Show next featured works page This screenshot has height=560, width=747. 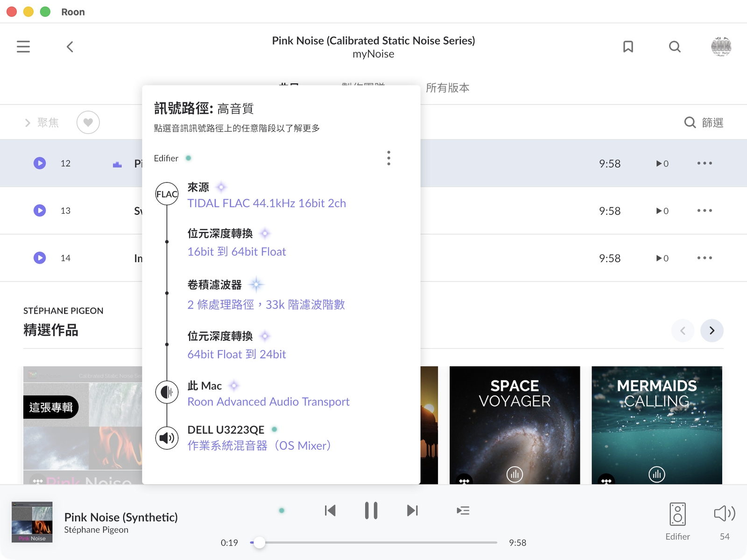(712, 330)
